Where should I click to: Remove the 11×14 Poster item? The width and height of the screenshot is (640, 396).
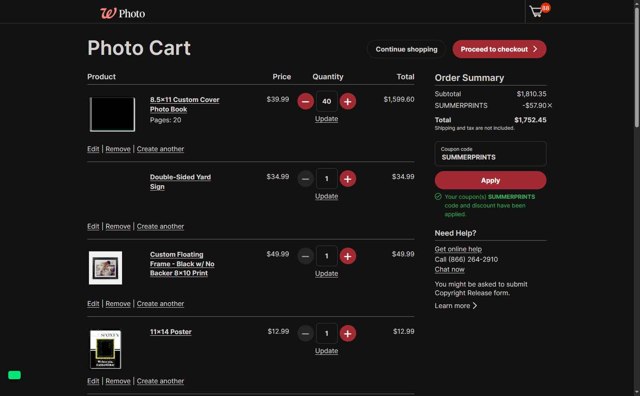coord(118,381)
